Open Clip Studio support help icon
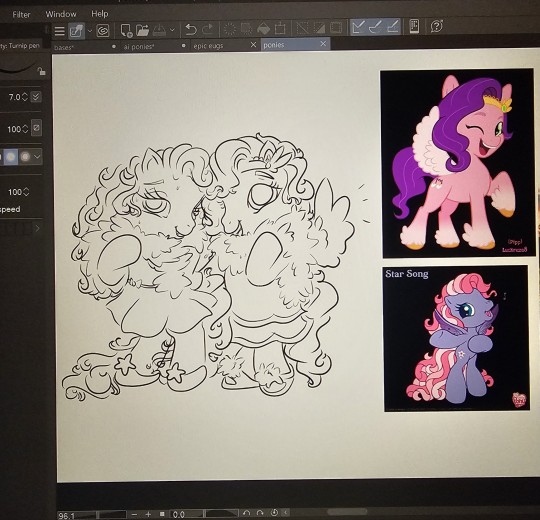Viewport: 540px width, 520px height. [436, 26]
